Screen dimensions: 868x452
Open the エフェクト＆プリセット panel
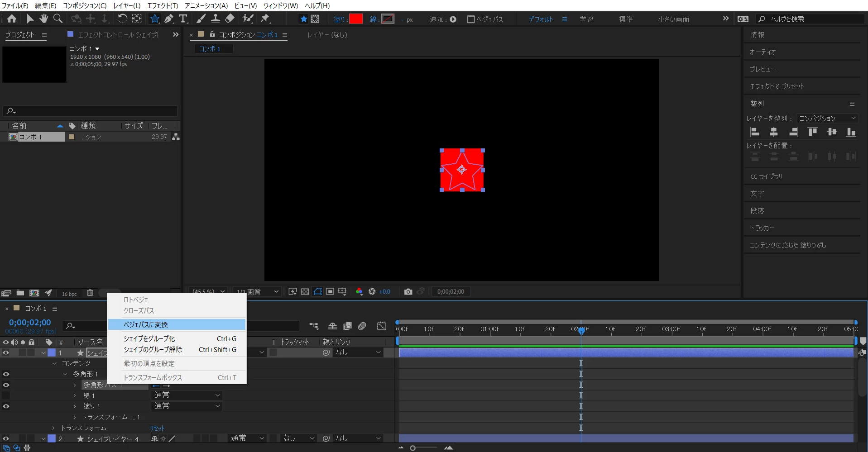tap(777, 86)
